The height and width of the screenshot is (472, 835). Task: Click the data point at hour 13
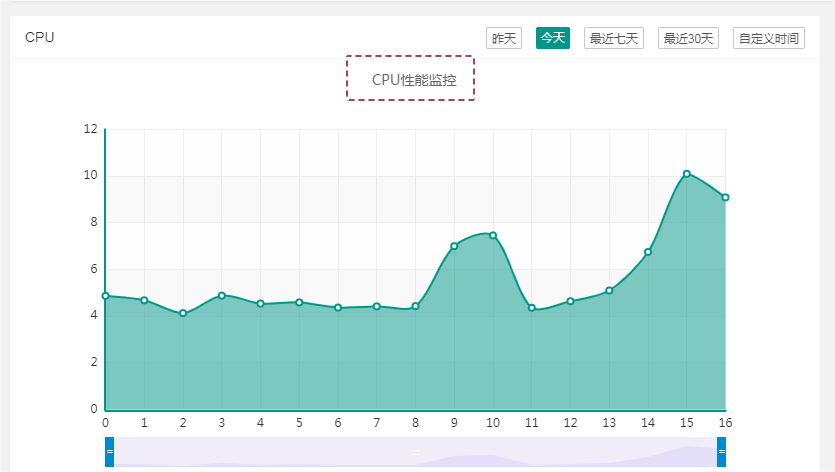609,291
